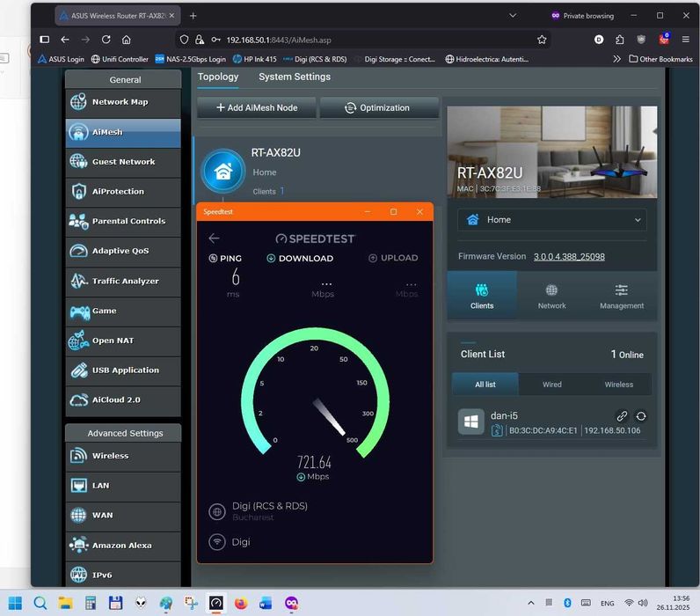
Task: Select the Wired client list tab
Action: (551, 385)
